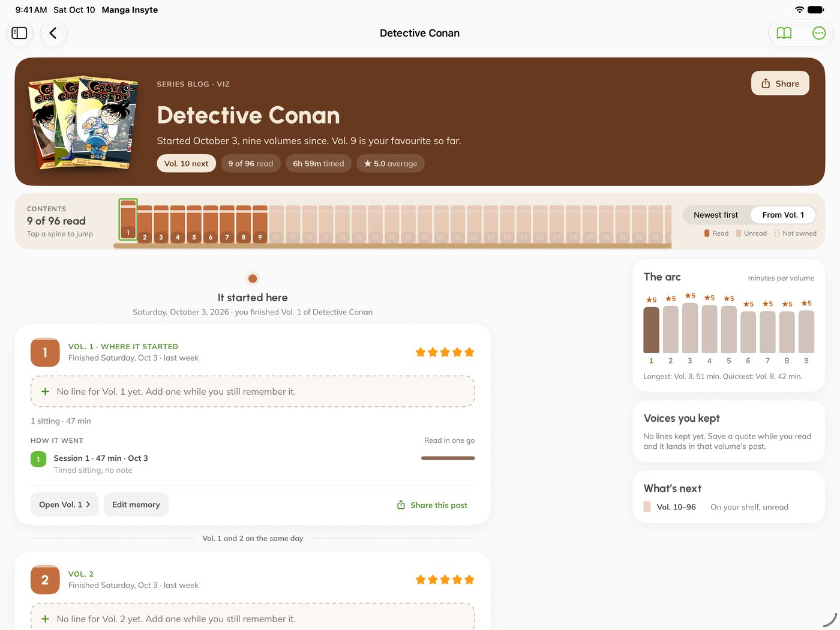
Task: Set the Vol. 2 five-star rating
Action: point(445,580)
